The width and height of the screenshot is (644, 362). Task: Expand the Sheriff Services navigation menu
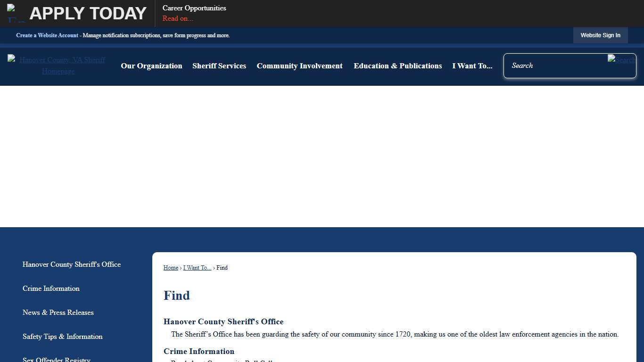(x=219, y=66)
